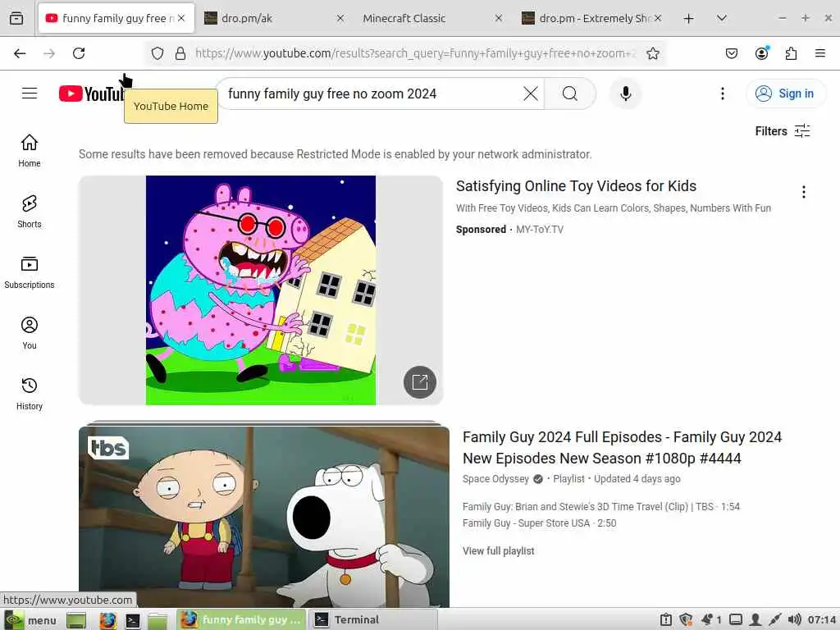Run search with the magnifier button
The height and width of the screenshot is (630, 840).
(570, 94)
